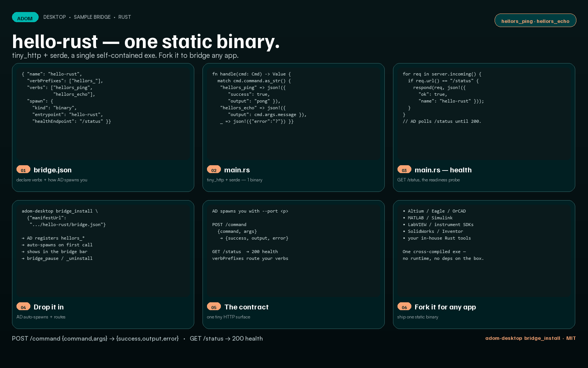This screenshot has height=368, width=588.
Task: Click the '"healthEndpoint": "/status" }}' code line
Action: click(72, 121)
